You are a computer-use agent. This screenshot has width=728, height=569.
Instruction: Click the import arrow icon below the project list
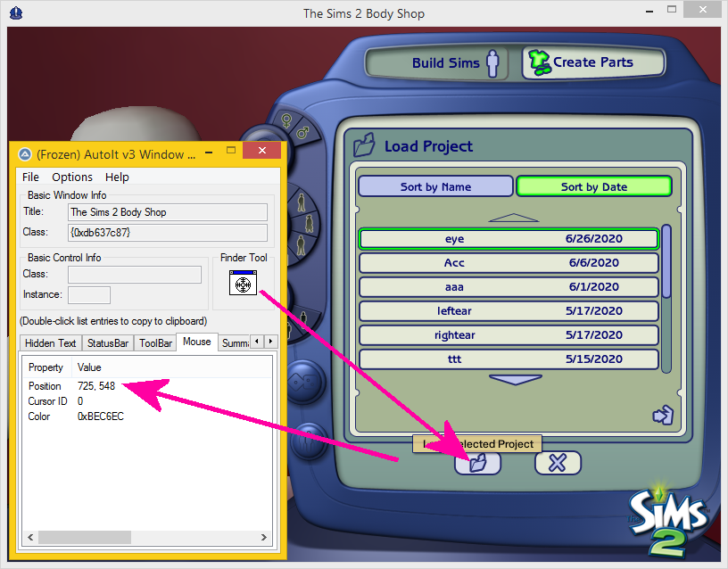point(663,415)
